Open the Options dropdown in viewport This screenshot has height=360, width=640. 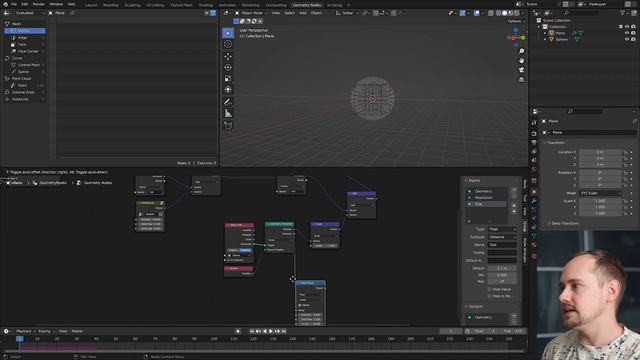(x=516, y=21)
